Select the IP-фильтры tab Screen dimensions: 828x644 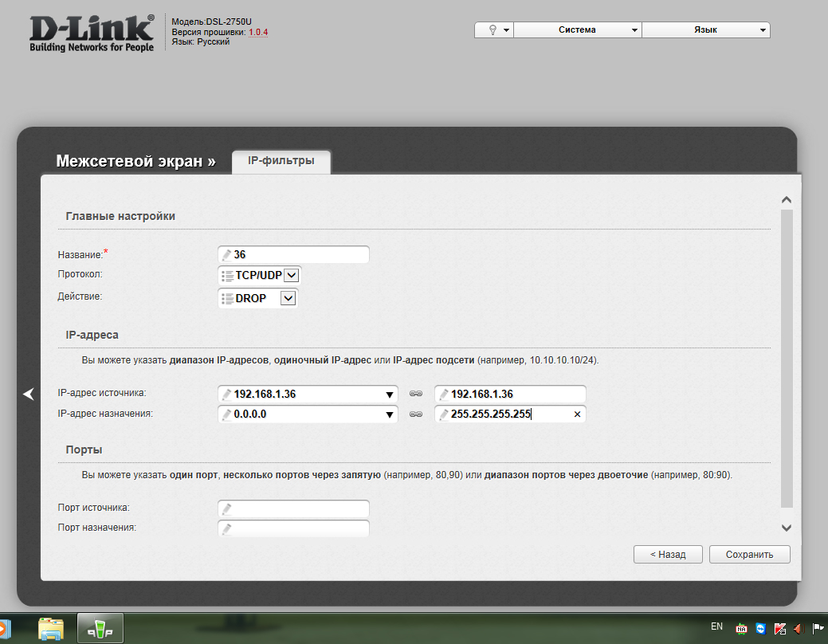(x=281, y=161)
